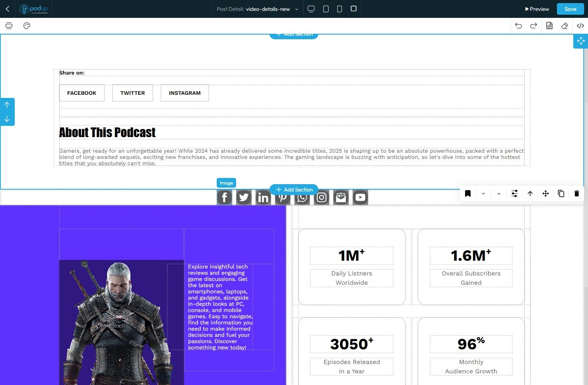588x385 pixels.
Task: Select the WhatsApp social icon
Action: tap(302, 198)
